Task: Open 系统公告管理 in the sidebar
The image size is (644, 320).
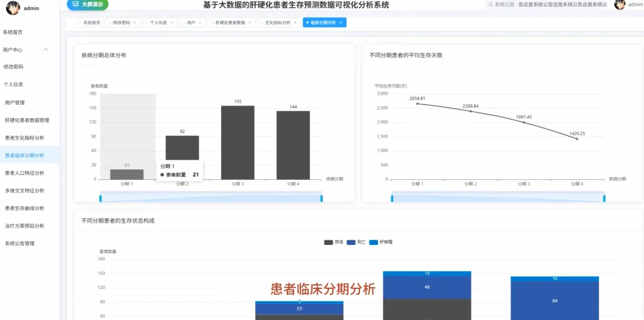Action: [30, 243]
